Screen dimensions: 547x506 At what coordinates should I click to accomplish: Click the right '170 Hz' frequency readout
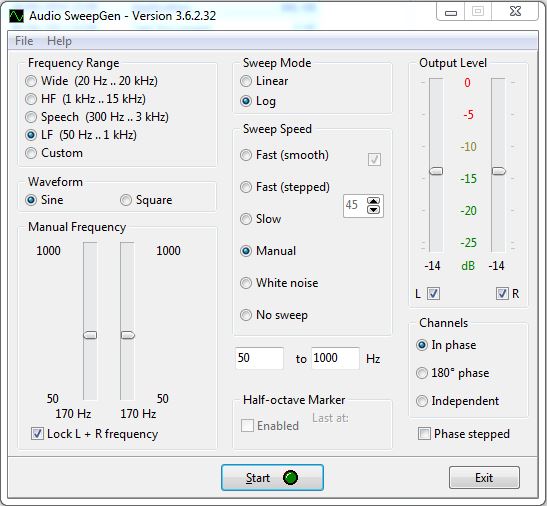click(x=138, y=414)
